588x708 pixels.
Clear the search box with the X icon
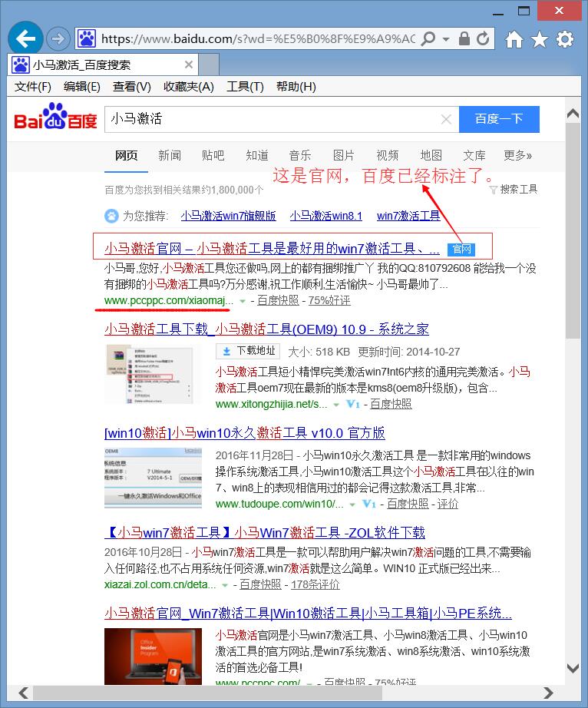(446, 119)
